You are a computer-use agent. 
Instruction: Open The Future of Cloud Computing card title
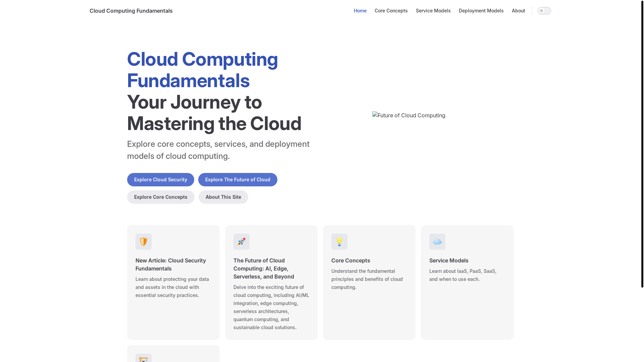[x=264, y=268]
